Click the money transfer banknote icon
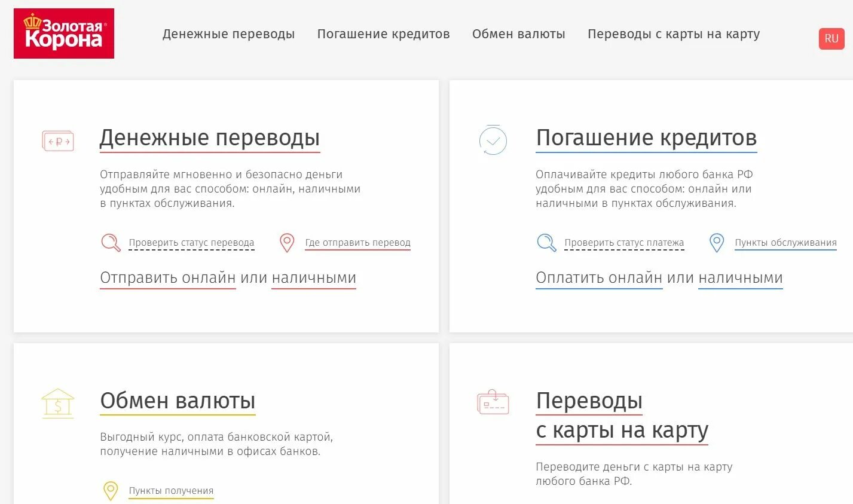Viewport: 853px width, 504px height. (x=58, y=142)
